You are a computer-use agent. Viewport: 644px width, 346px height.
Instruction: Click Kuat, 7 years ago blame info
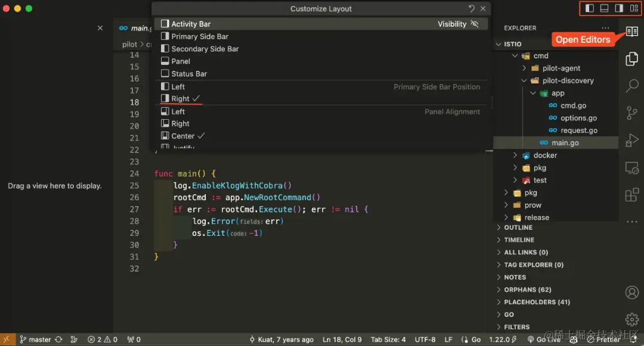click(281, 339)
